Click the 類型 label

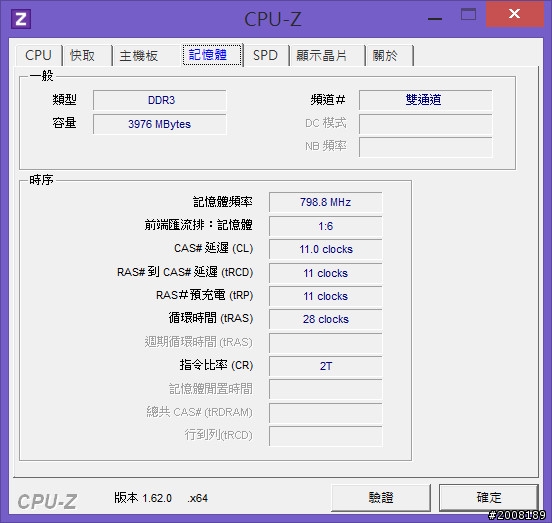64,100
